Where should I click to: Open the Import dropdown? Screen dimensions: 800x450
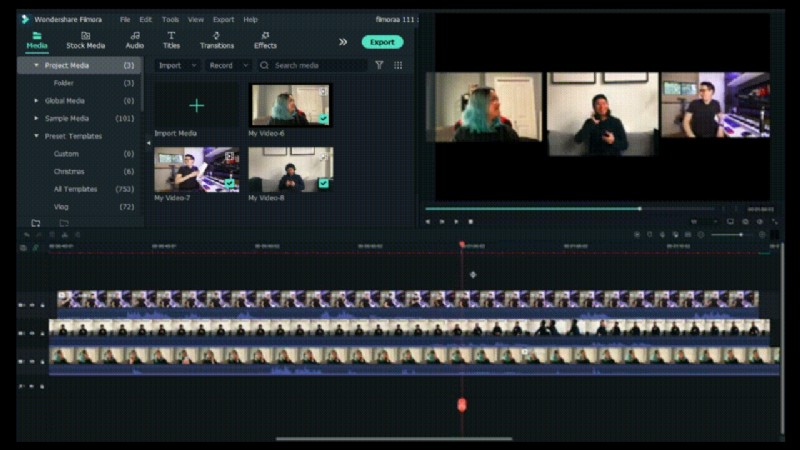pos(177,65)
